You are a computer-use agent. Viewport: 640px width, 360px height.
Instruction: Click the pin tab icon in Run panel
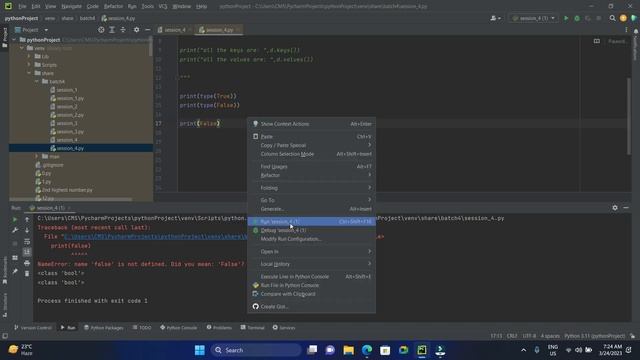click(x=15, y=271)
